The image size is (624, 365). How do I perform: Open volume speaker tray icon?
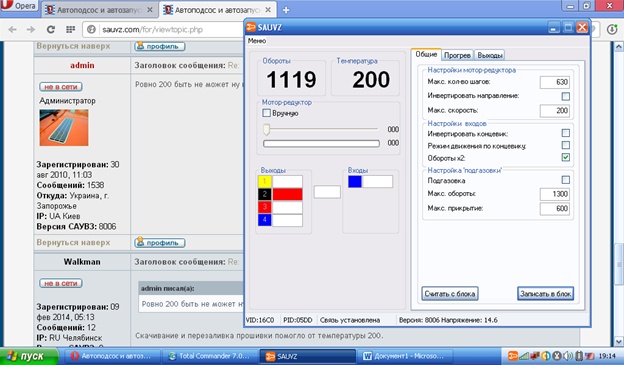pos(569,355)
